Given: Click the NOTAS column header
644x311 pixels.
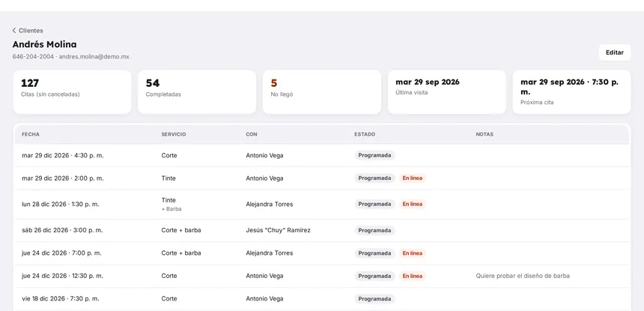Looking at the screenshot, I should click(484, 134).
